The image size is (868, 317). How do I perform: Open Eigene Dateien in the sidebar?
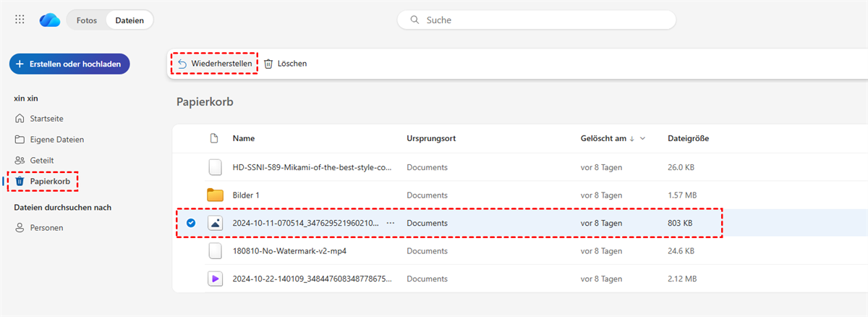(56, 139)
